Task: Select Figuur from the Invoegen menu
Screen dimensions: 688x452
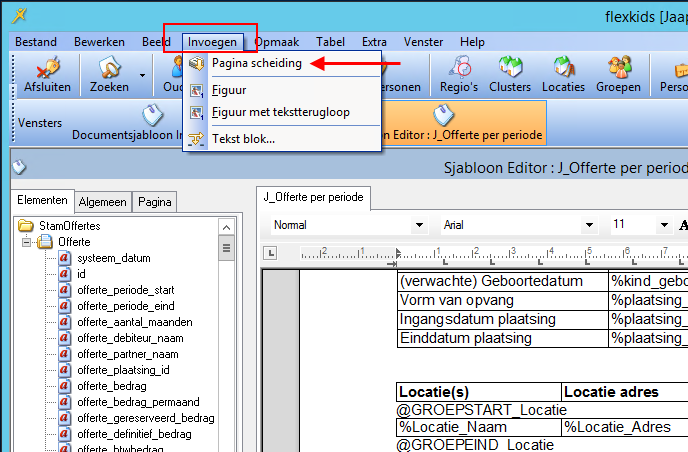Action: (229, 90)
